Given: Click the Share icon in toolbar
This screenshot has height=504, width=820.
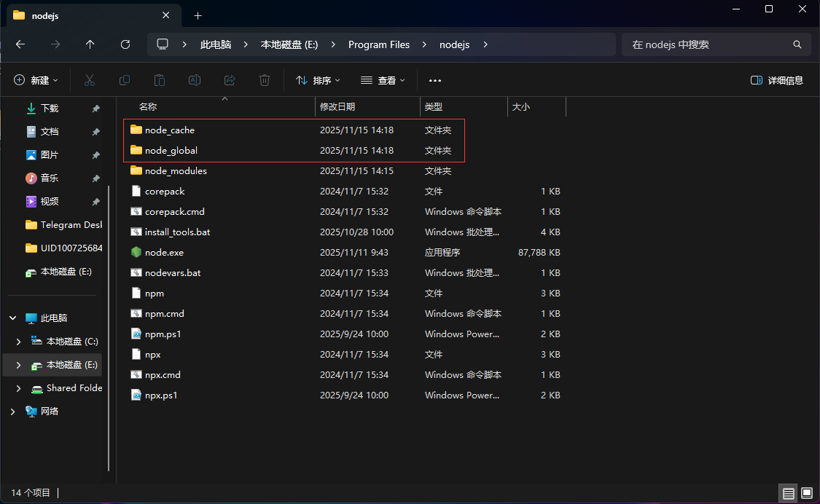Looking at the screenshot, I should coord(230,80).
